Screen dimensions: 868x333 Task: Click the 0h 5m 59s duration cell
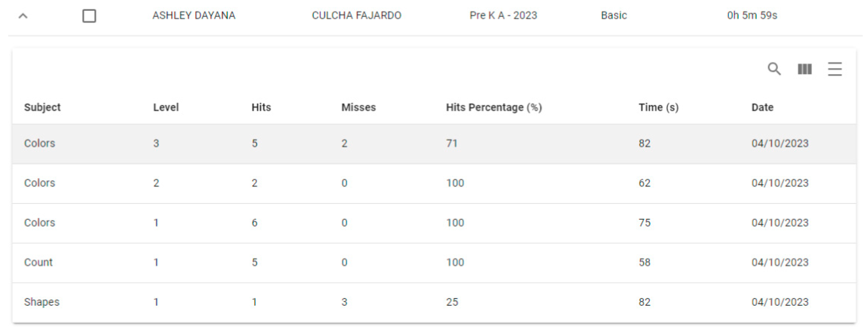(752, 16)
